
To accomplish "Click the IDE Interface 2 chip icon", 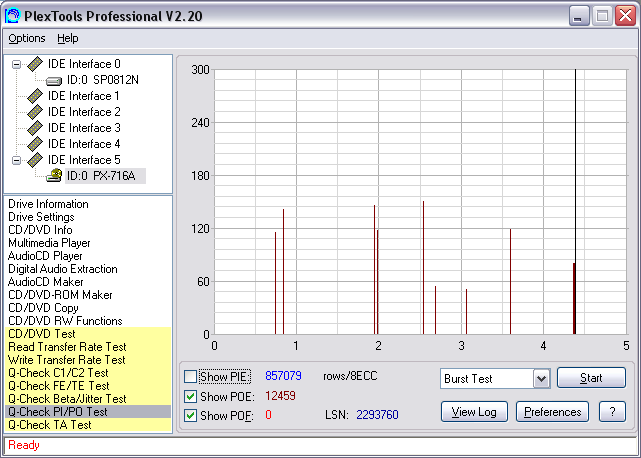I will 35,112.
